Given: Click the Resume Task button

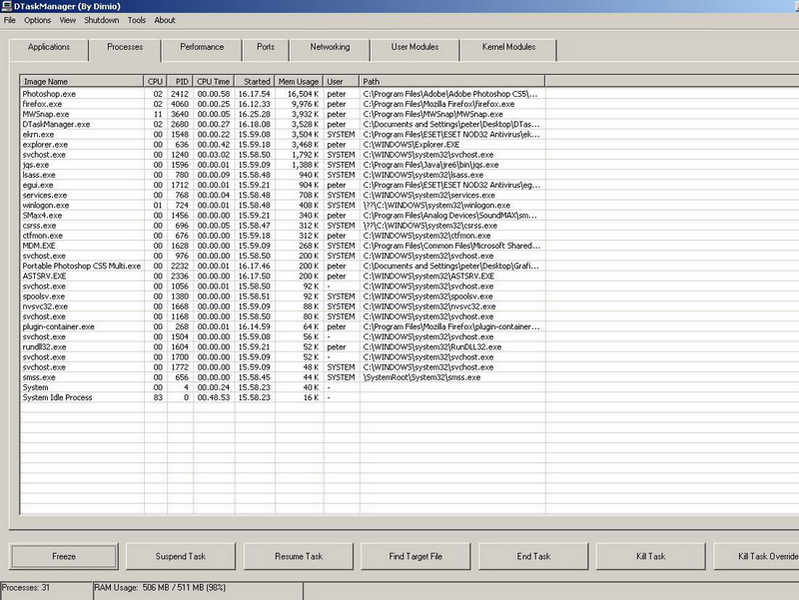Looking at the screenshot, I should 299,556.
